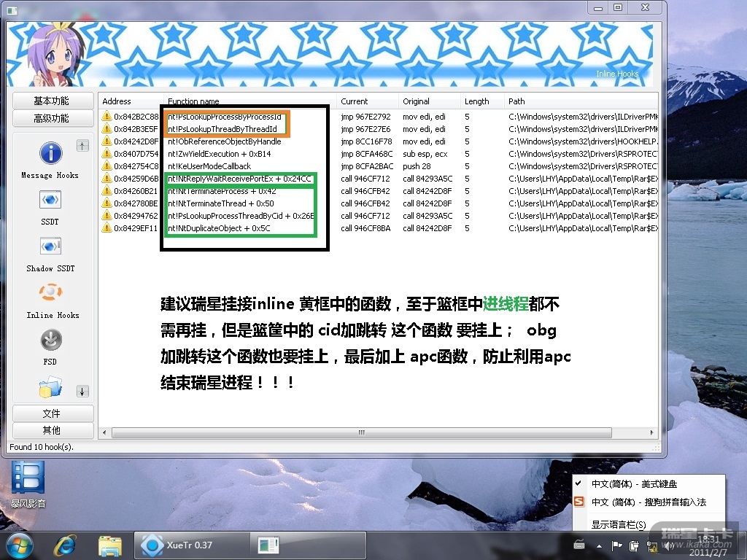
Task: Open the 其他 section
Action: pyautogui.click(x=53, y=430)
